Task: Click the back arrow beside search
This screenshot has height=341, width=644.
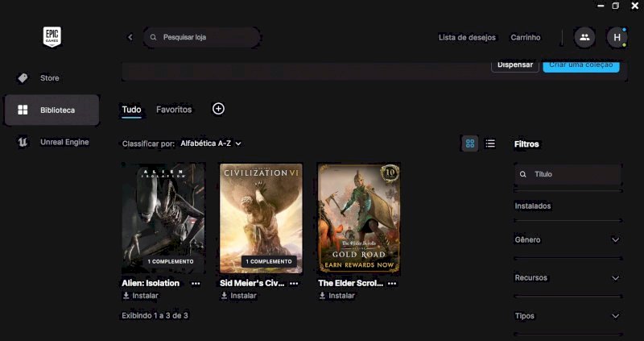Action: click(x=130, y=37)
